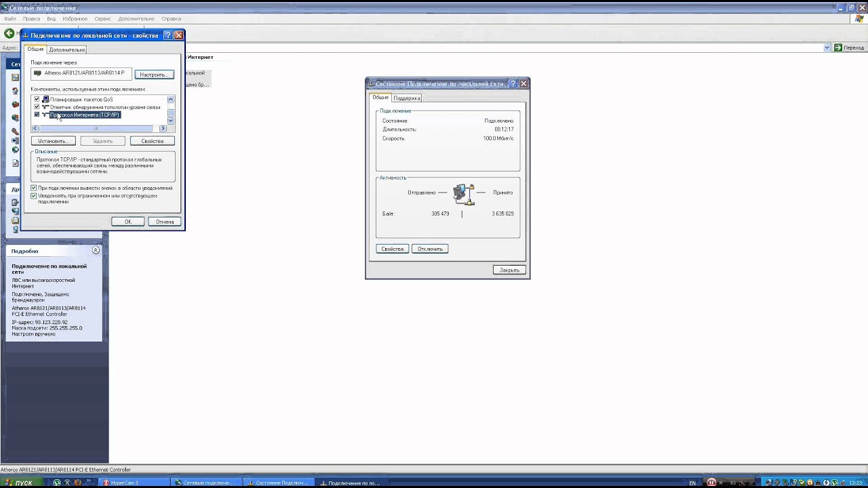Click the HyperCam pause icon in tray

[711, 483]
